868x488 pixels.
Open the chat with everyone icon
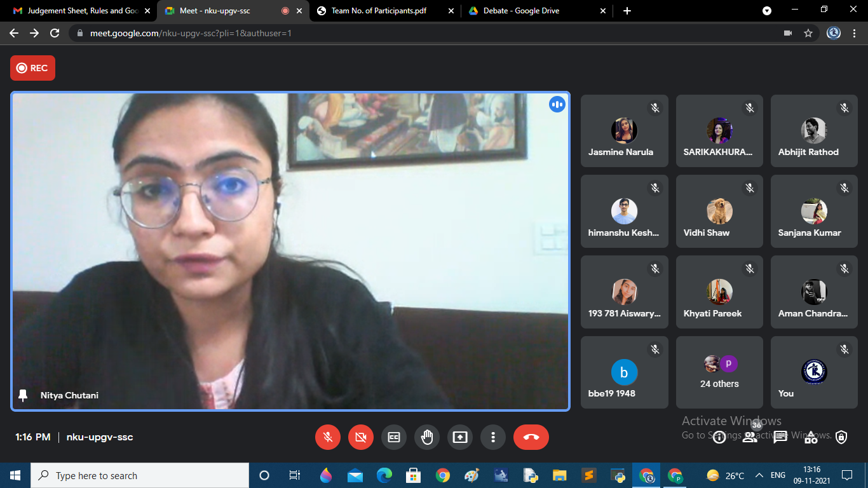tap(780, 437)
